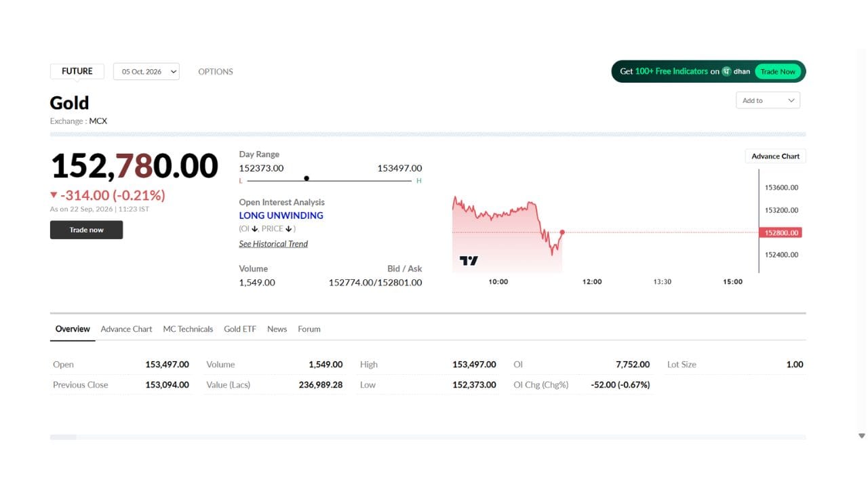This screenshot has width=868, height=488.
Task: Click the Gold heading
Action: click(69, 103)
